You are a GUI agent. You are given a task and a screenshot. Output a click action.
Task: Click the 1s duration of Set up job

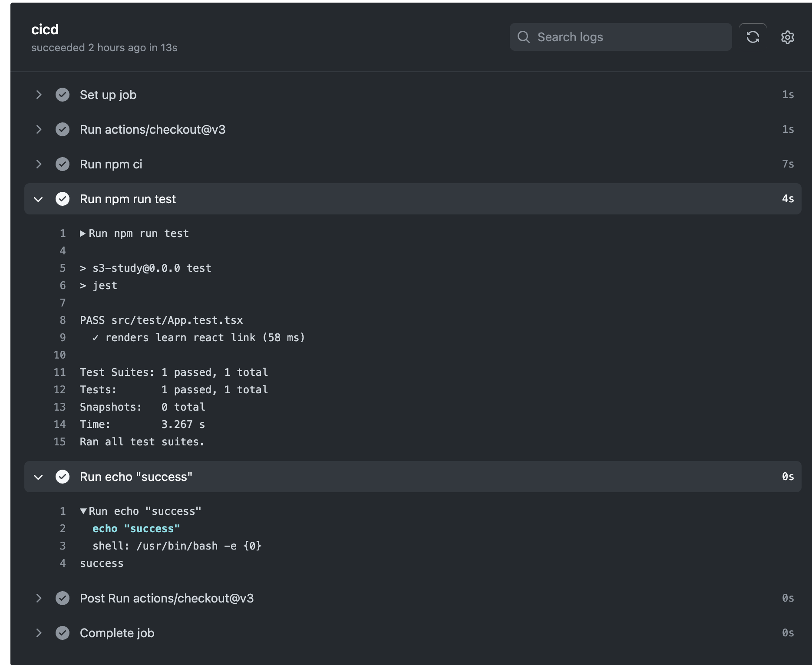788,95
